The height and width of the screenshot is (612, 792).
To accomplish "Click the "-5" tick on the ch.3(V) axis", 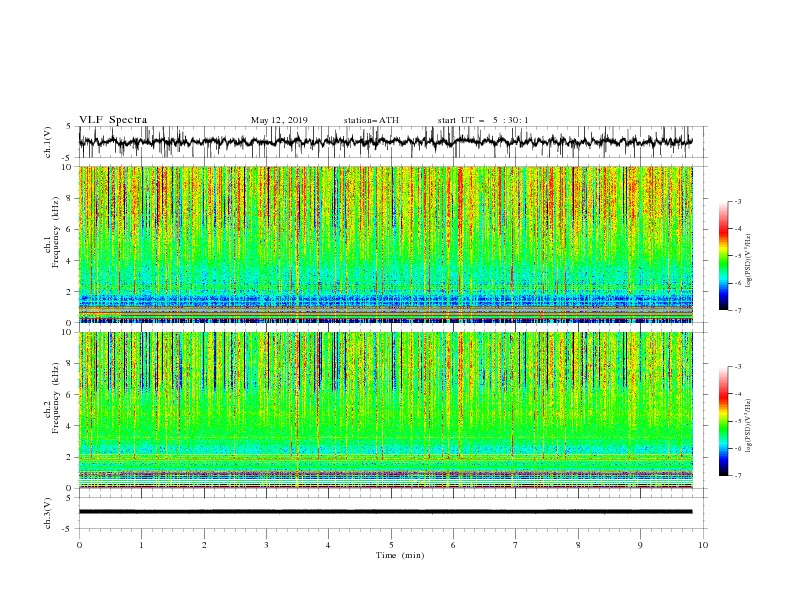I will point(68,529).
